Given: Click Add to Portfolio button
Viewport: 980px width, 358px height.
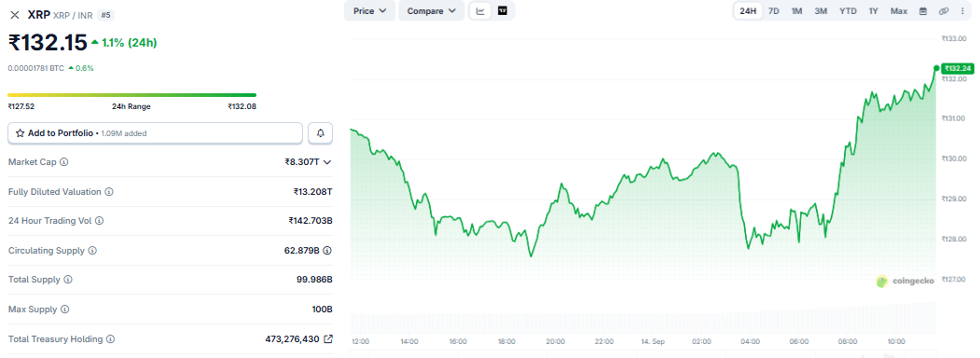Looking at the screenshot, I should coord(155,133).
